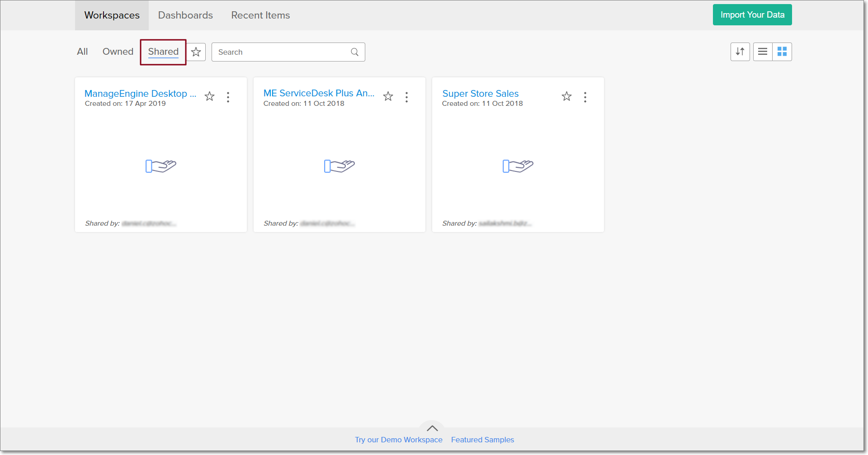
Task: Click 'Shared by' text on ME ServiceDesk card
Action: tap(281, 223)
